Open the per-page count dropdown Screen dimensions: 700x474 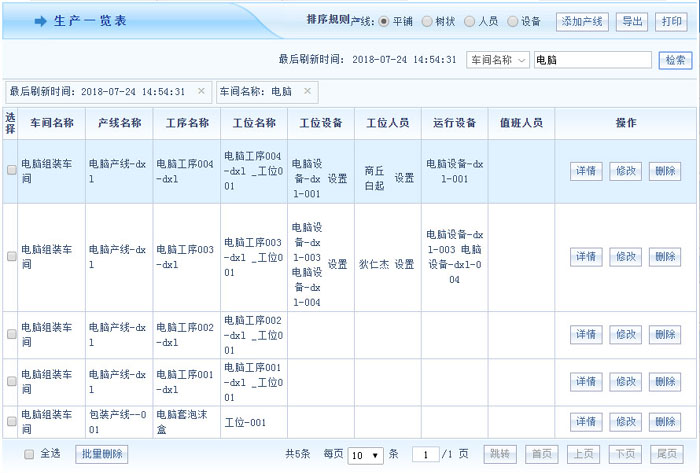tap(364, 455)
